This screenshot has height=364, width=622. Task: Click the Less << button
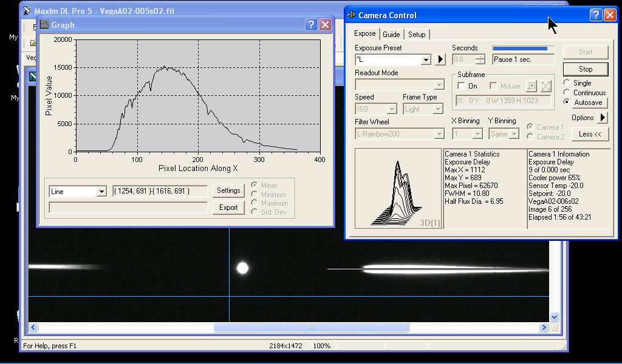coord(590,134)
